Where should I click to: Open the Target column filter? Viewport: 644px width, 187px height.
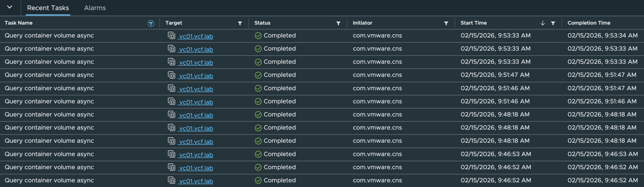click(240, 23)
